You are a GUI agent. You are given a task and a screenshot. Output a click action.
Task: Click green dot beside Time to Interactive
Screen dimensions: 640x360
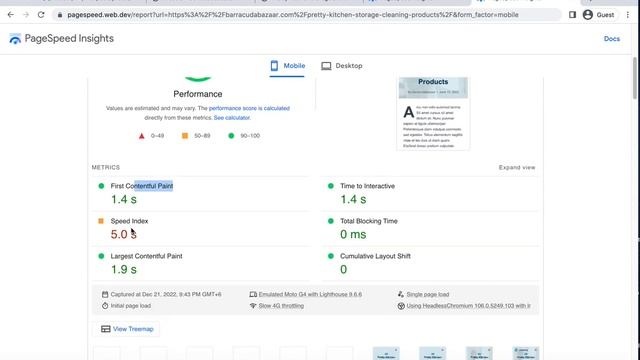[331, 186]
